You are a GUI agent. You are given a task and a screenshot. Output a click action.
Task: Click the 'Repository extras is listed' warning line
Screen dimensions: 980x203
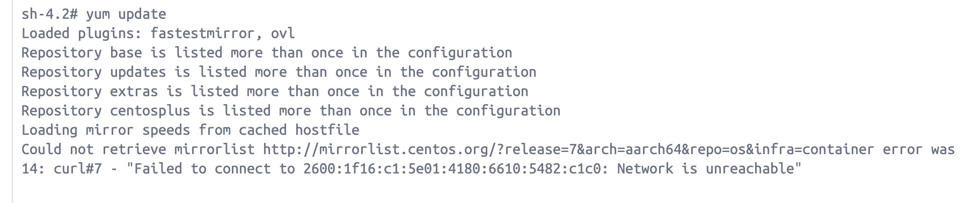[x=275, y=92]
